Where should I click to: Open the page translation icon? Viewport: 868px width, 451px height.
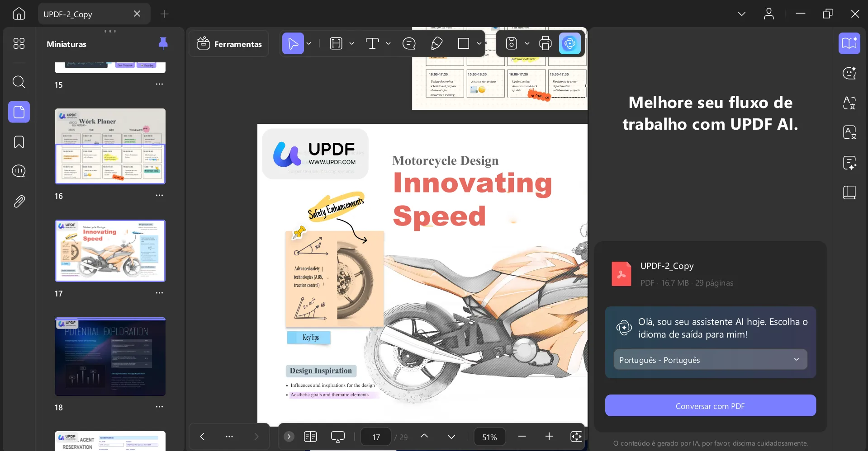849,133
